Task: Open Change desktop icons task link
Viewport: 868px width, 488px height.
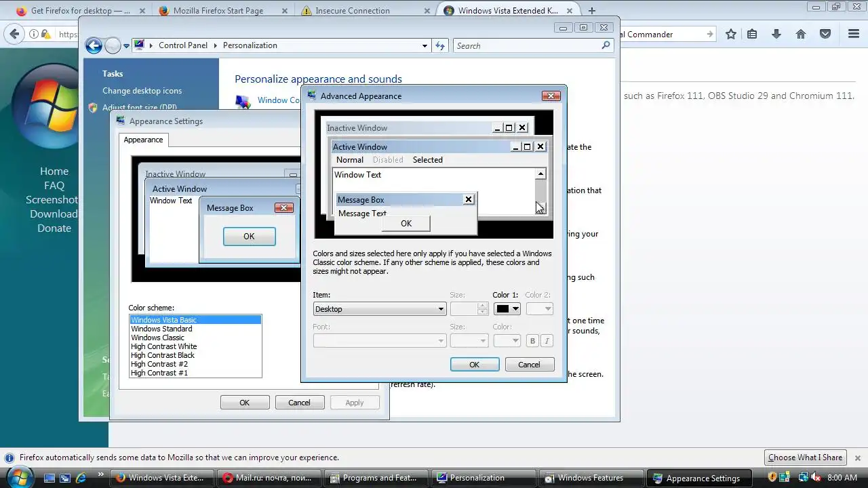Action: click(x=142, y=91)
